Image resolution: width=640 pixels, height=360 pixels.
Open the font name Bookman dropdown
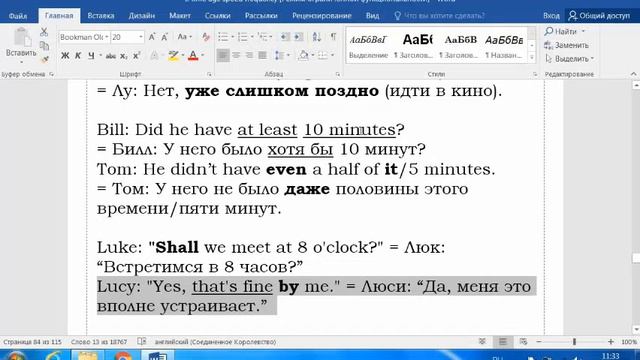point(107,37)
